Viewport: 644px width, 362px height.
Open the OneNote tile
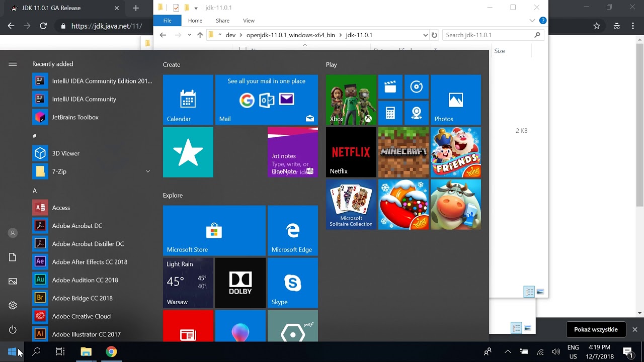point(293,152)
